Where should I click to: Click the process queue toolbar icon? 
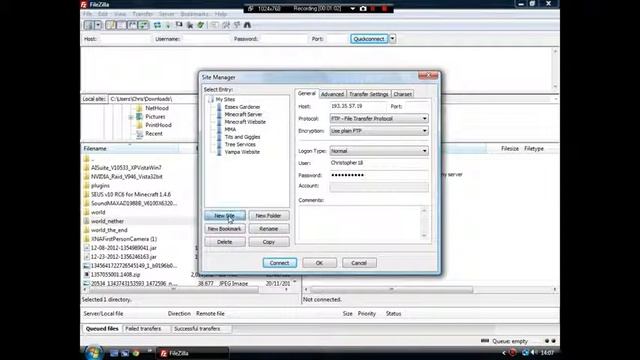[168, 25]
